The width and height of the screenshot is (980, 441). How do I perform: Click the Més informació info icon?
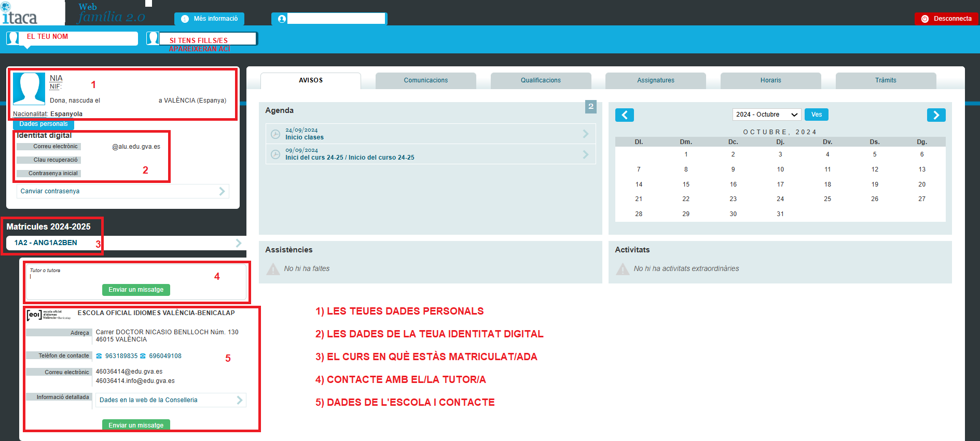(x=185, y=19)
